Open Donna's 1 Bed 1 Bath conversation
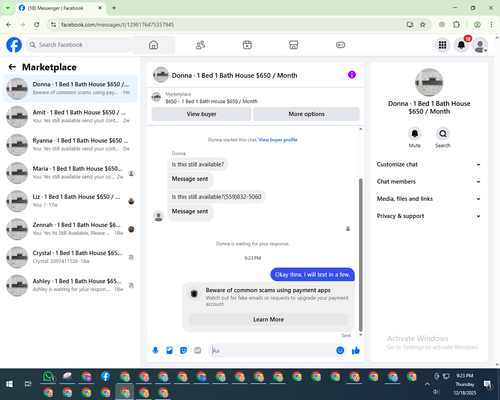The image size is (500, 400). 70,88
